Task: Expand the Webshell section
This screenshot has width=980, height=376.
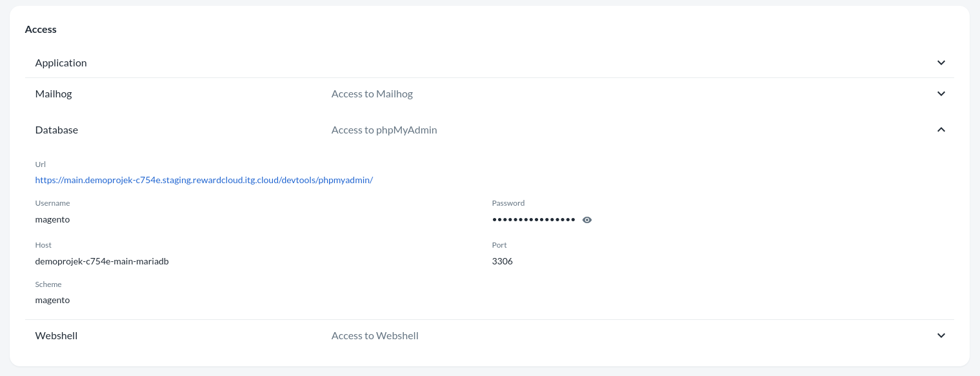Action: [941, 335]
